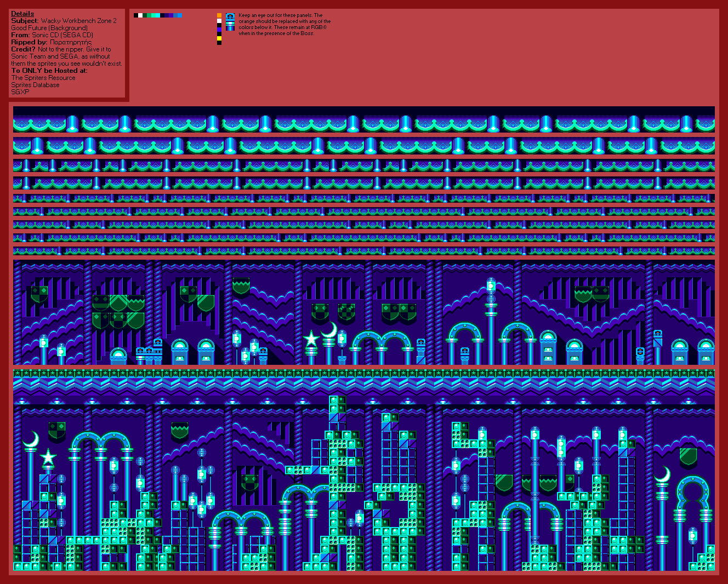Click the 'SGXP' host name
728x584 pixels.
point(20,92)
